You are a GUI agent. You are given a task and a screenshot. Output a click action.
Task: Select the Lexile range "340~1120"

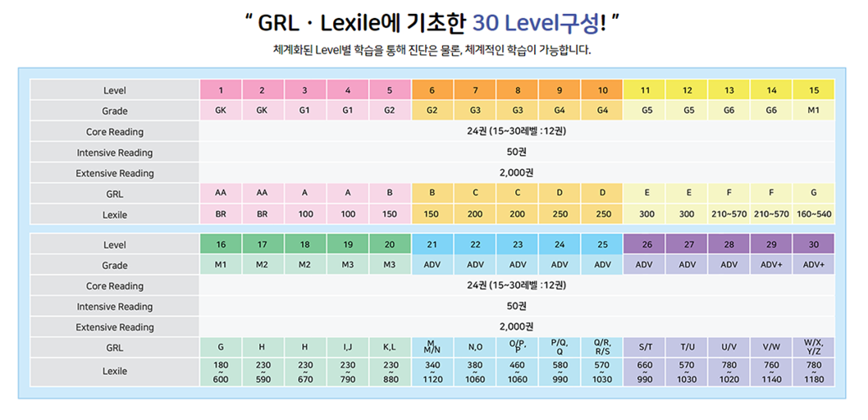pyautogui.click(x=433, y=372)
